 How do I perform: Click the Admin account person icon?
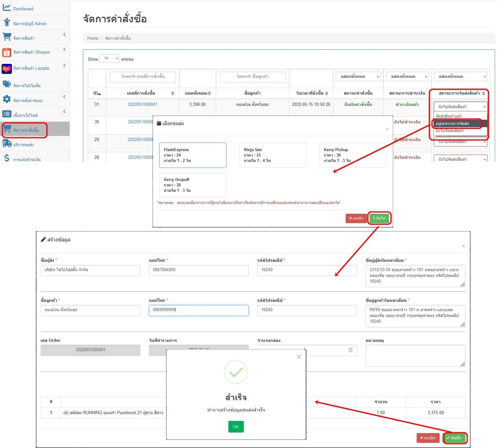[x=6, y=23]
